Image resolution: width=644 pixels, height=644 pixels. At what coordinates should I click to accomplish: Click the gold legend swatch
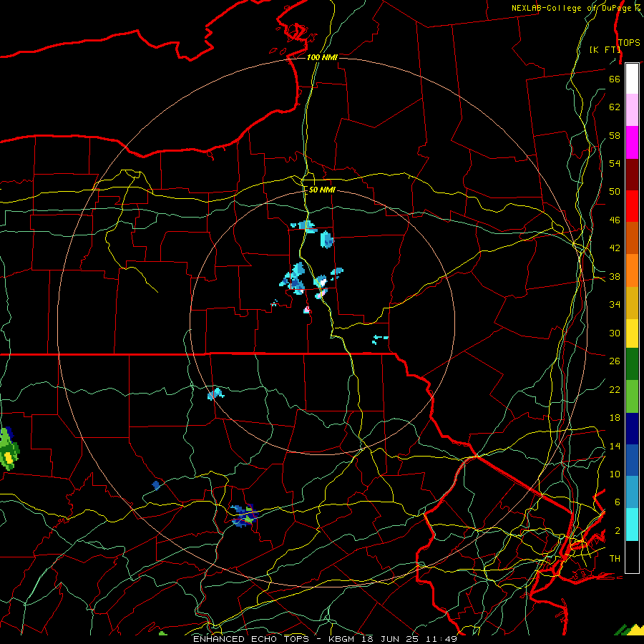(x=632, y=302)
